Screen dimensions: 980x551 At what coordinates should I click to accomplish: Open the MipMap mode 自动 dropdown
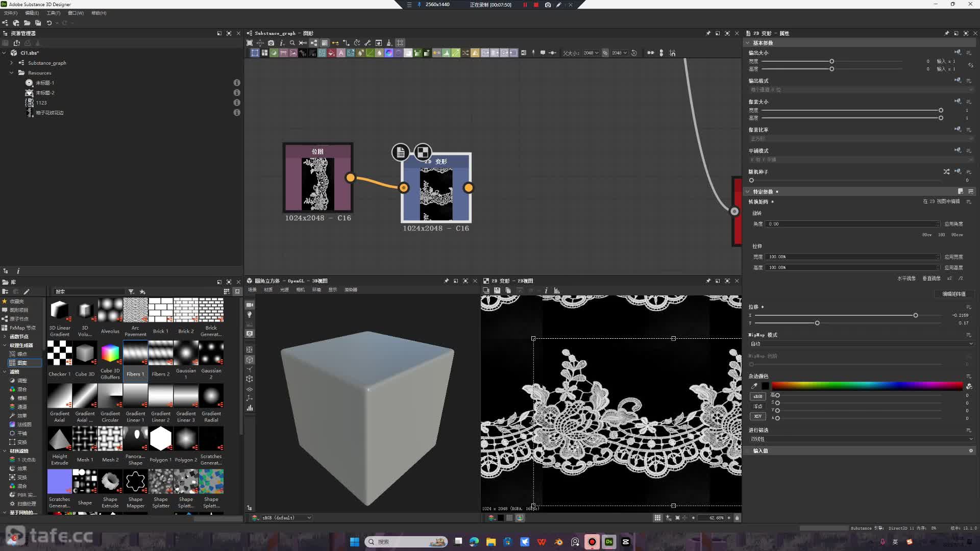862,344
